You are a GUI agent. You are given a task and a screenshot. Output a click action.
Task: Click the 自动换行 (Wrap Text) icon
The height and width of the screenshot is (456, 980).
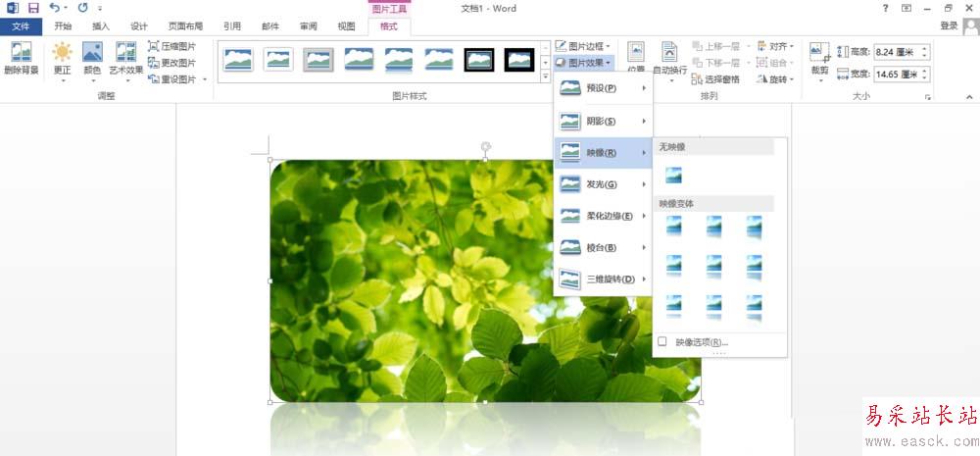pos(669,53)
